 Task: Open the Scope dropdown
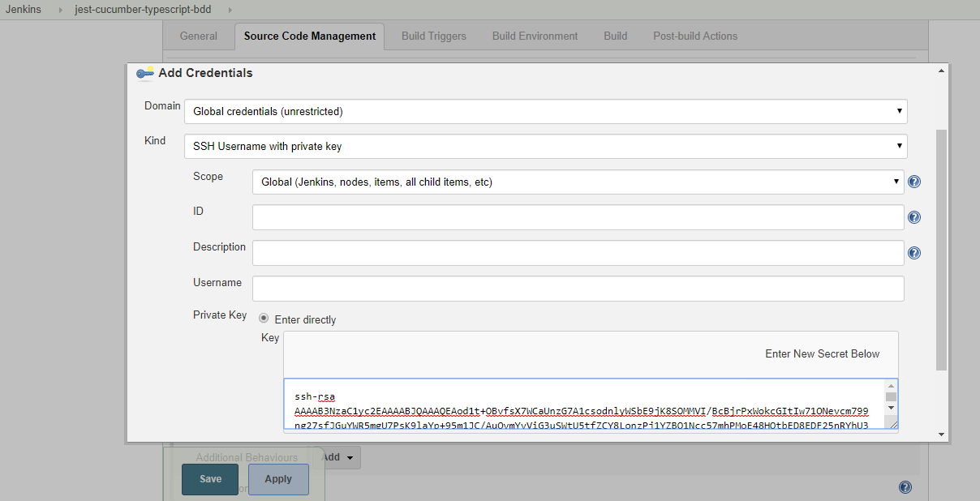click(x=578, y=182)
